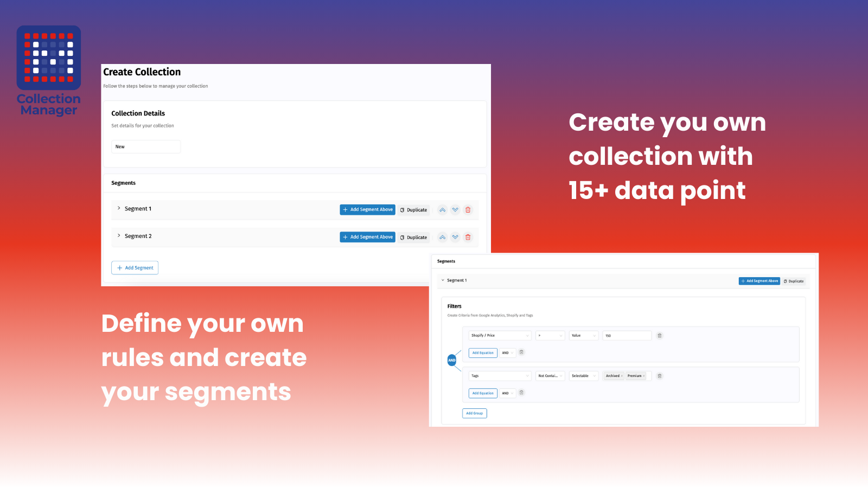Remove the Archived tag with its x icon
This screenshot has height=488, width=868.
point(622,376)
